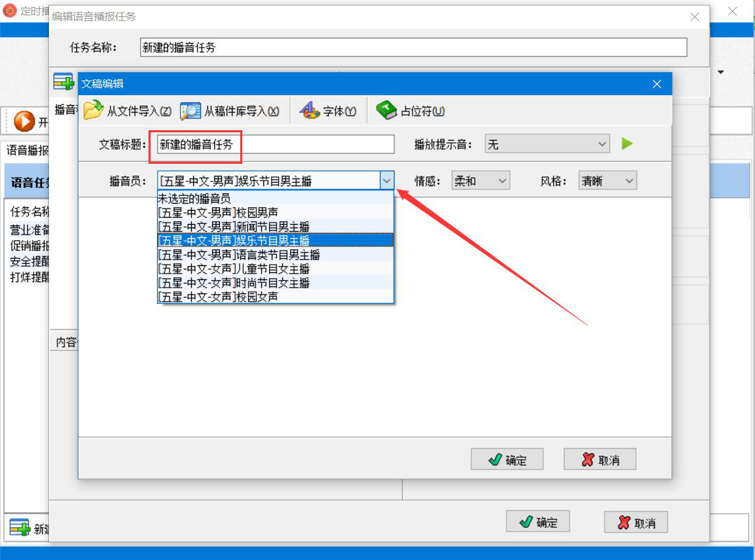Click the orange play icon at left
Image resolution: width=755 pixels, height=560 pixels.
click(24, 121)
